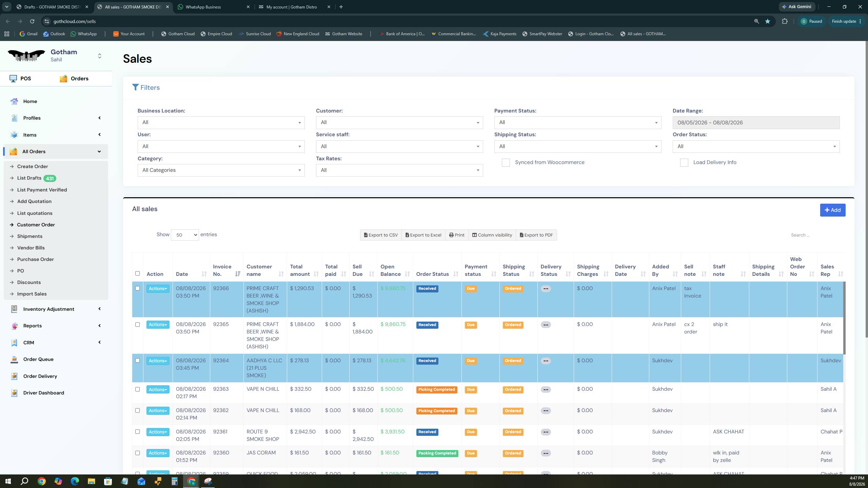The height and width of the screenshot is (488, 868).
Task: Click the Order Queue sidebar icon
Action: [14, 359]
